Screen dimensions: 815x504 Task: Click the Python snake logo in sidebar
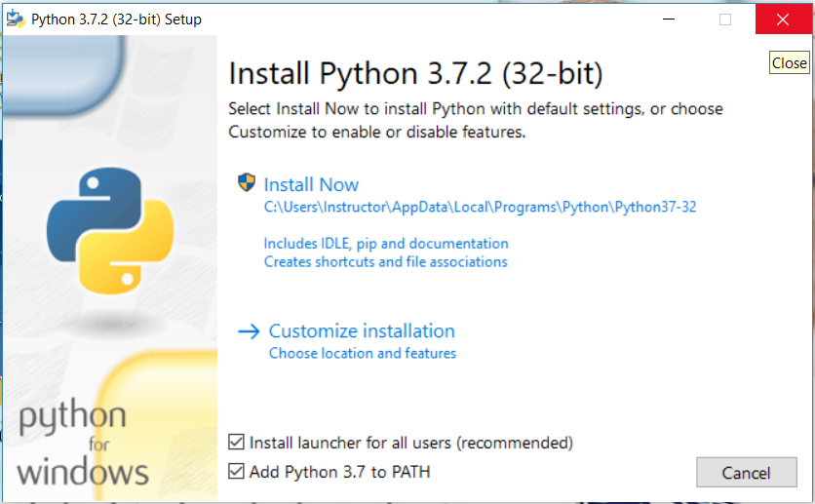110,231
